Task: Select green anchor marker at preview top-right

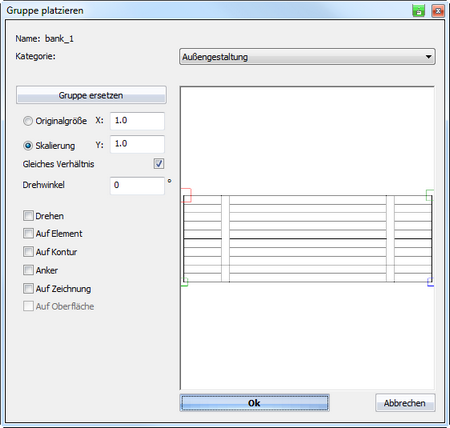Action: [x=430, y=195]
